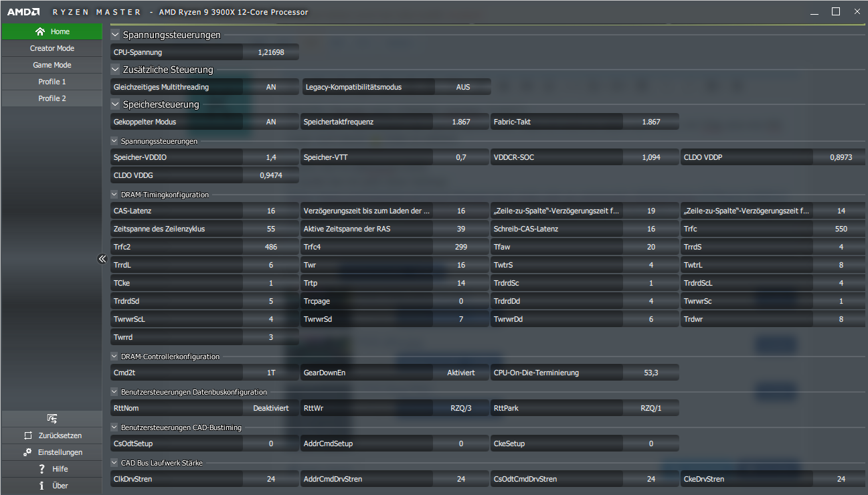
Task: Click CLDO VDDG value 0,9474
Action: click(x=271, y=176)
